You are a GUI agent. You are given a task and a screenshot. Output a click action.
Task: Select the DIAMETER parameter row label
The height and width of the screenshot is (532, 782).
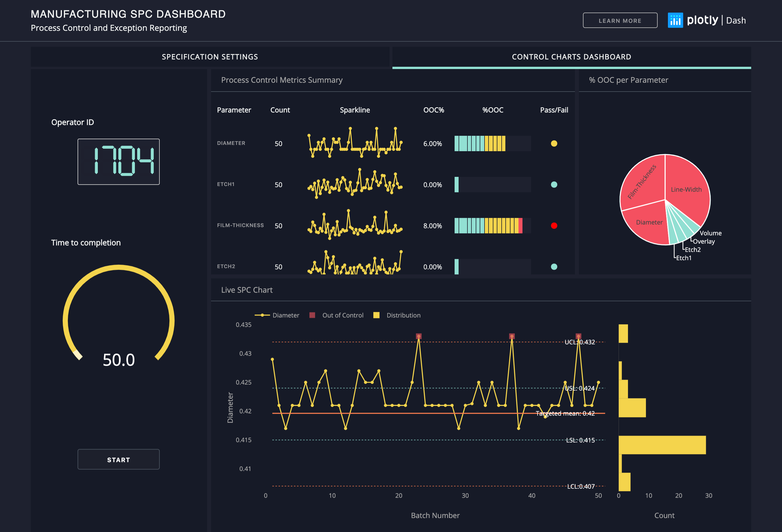[x=231, y=143]
